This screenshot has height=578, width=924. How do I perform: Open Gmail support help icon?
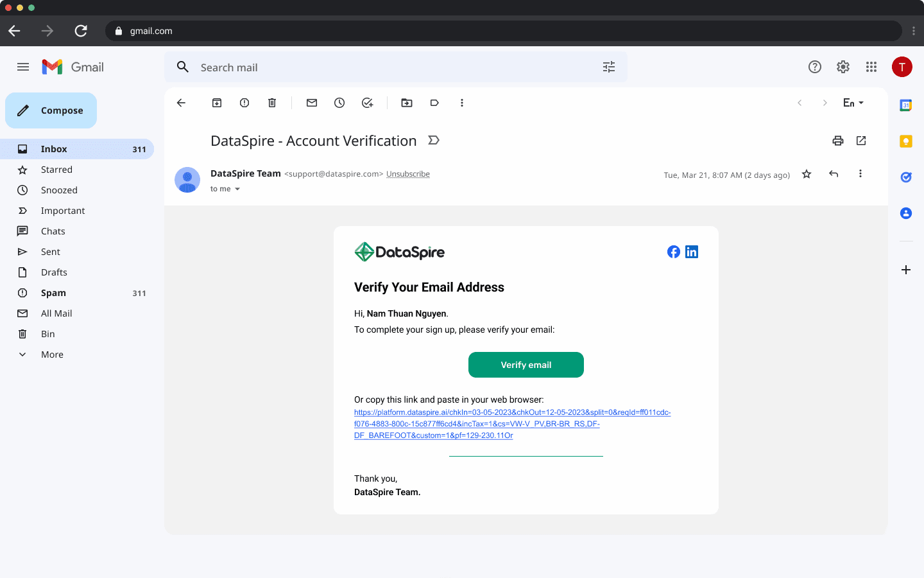[x=815, y=67]
